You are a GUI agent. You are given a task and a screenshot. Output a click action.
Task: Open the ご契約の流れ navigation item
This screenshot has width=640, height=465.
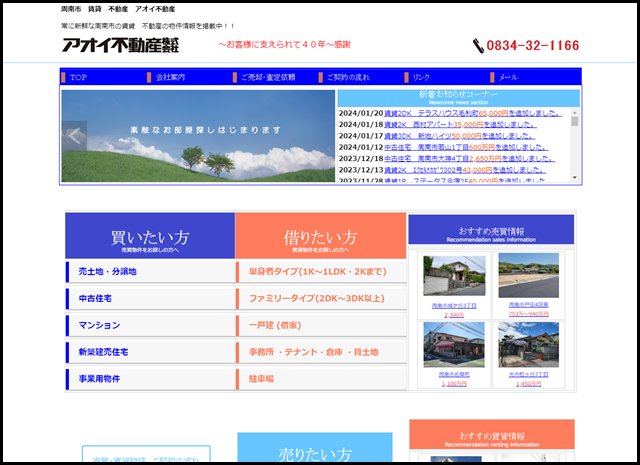point(348,77)
